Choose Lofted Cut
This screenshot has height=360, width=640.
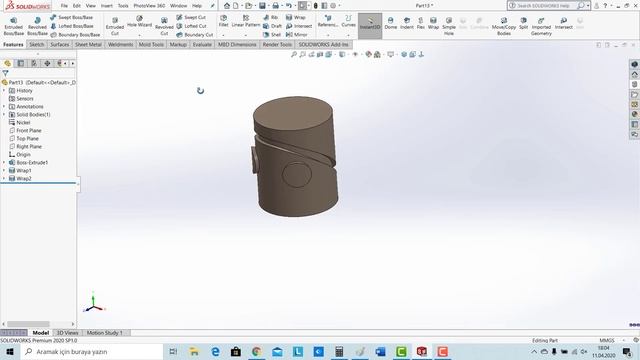click(191, 26)
